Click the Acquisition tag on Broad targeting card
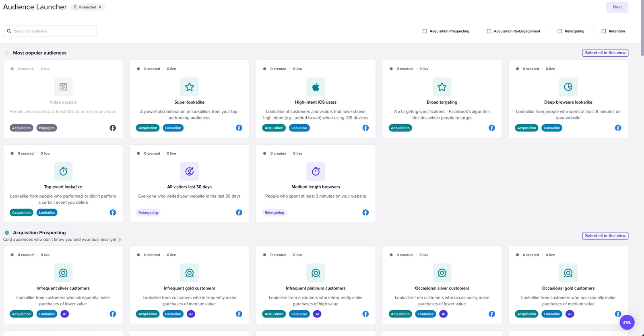 pyautogui.click(x=400, y=128)
